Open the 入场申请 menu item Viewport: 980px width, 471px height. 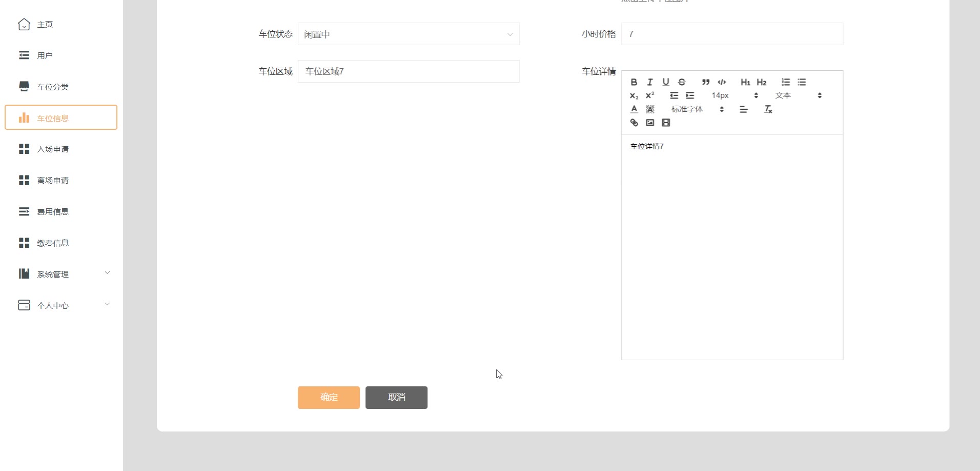pos(61,149)
